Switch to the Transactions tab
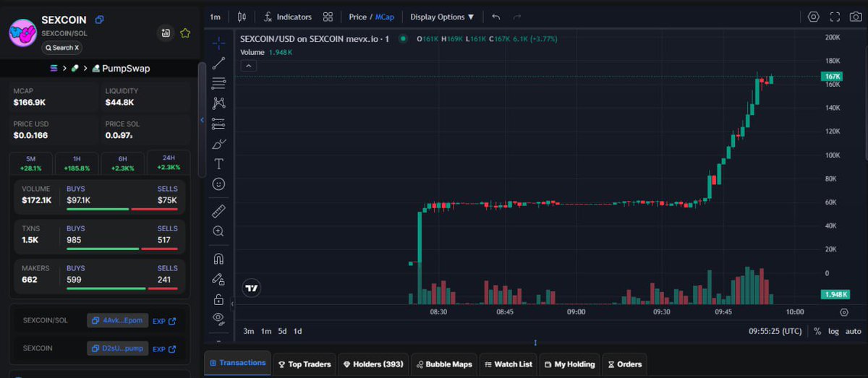The width and height of the screenshot is (868, 378). (x=237, y=363)
